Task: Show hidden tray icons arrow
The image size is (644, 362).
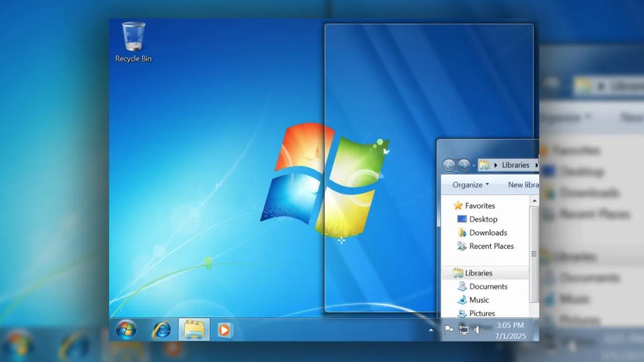Action: click(431, 330)
